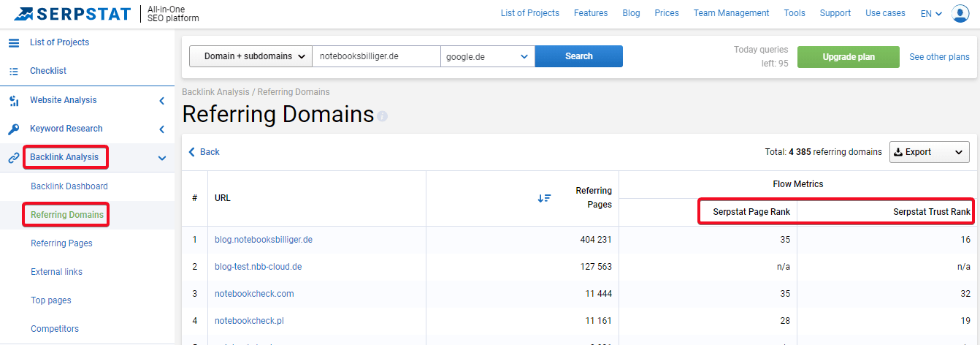Select List of Projects in sidebar
Screen dimensions: 980x345
coord(59,42)
